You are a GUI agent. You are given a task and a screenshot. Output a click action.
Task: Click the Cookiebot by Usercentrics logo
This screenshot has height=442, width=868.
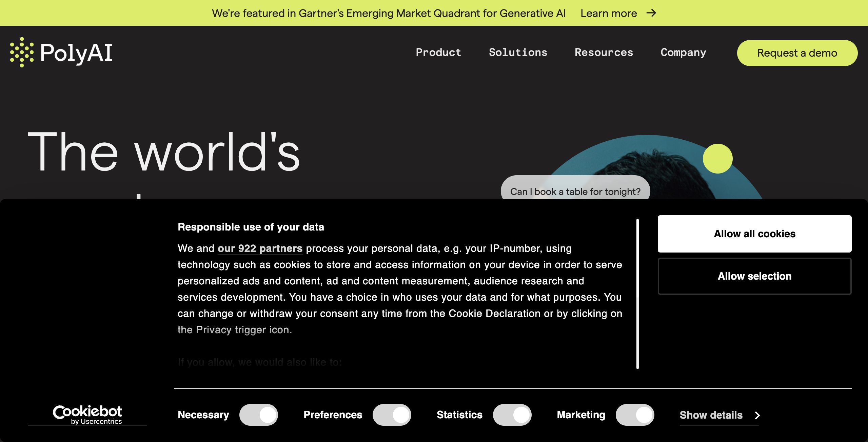click(87, 415)
